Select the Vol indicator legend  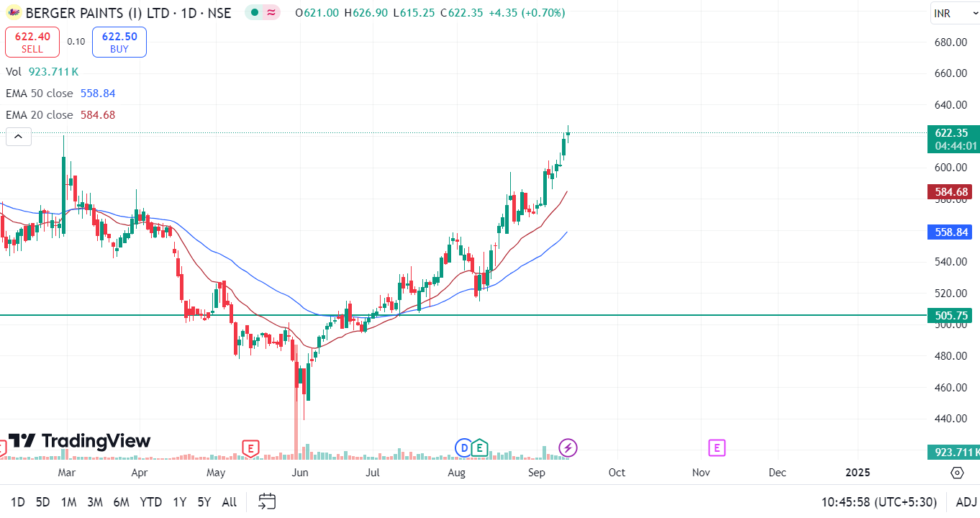click(x=42, y=72)
